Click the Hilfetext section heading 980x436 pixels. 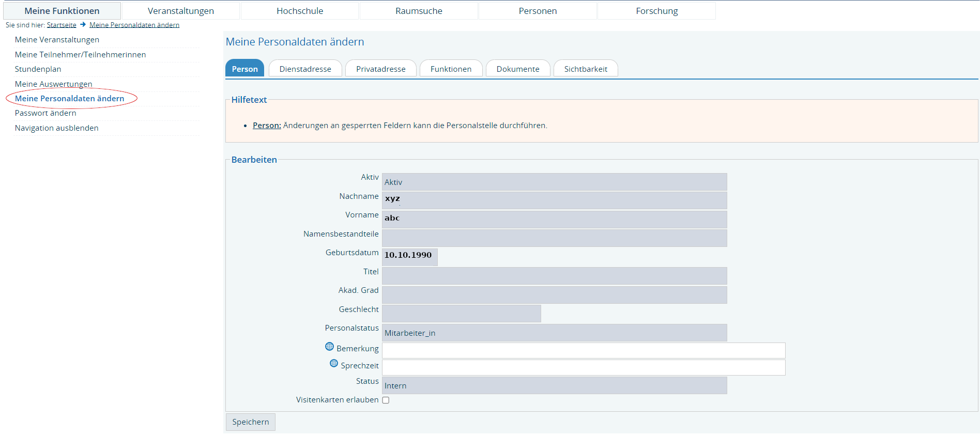(x=249, y=100)
